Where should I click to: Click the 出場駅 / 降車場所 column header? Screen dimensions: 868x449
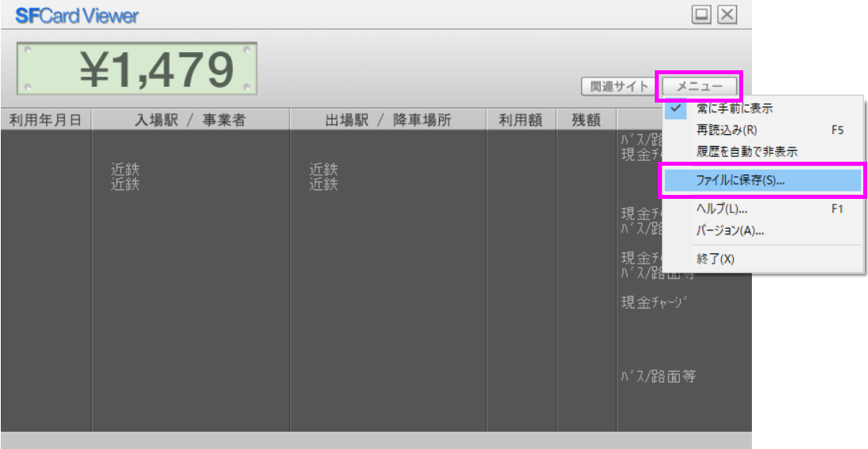click(x=388, y=120)
